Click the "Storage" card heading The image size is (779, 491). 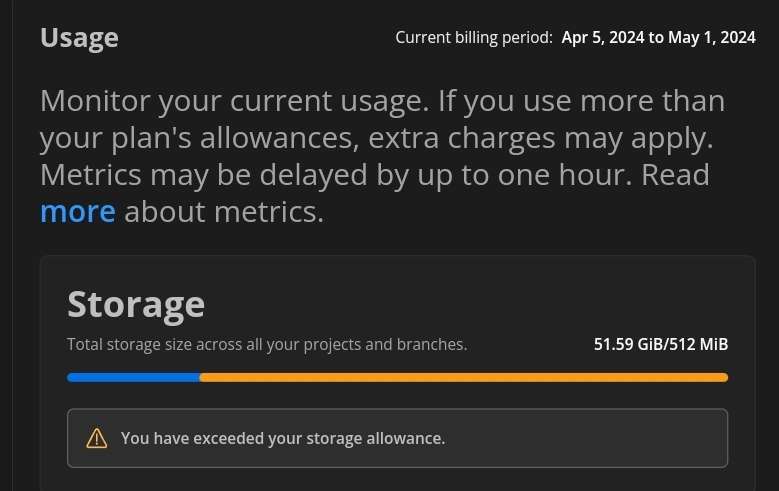click(x=136, y=304)
